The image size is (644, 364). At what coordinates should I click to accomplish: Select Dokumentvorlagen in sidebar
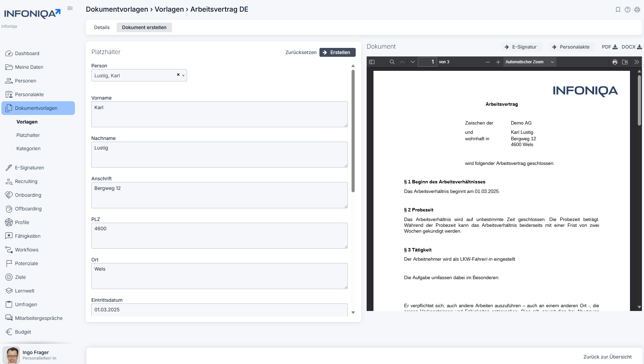[x=38, y=108]
